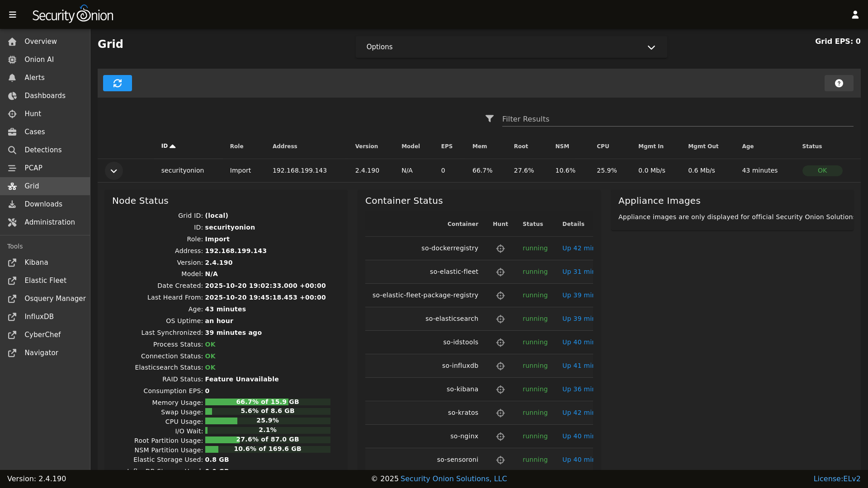Click hunt icon for so-kibana container
Viewport: 868px width, 488px height.
(500, 389)
